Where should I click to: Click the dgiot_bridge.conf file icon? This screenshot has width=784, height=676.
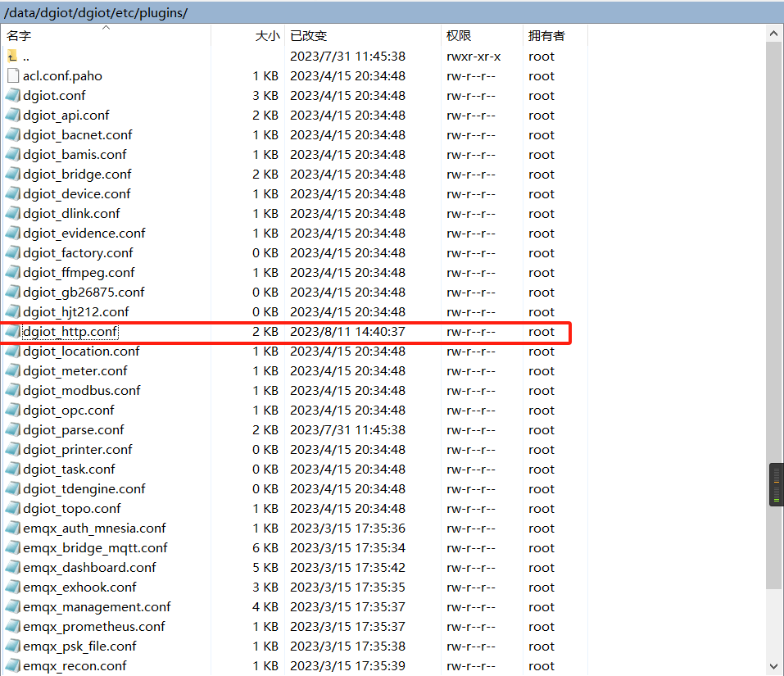[13, 174]
